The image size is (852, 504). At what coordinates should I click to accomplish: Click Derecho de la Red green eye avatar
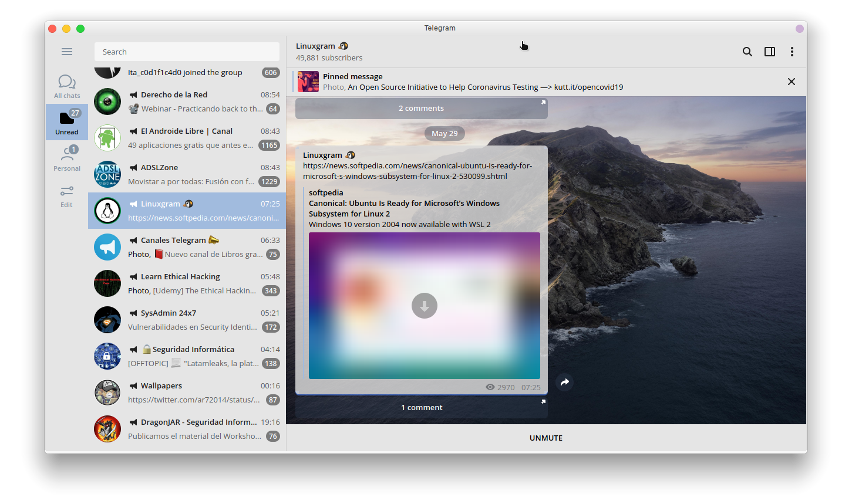coord(107,102)
